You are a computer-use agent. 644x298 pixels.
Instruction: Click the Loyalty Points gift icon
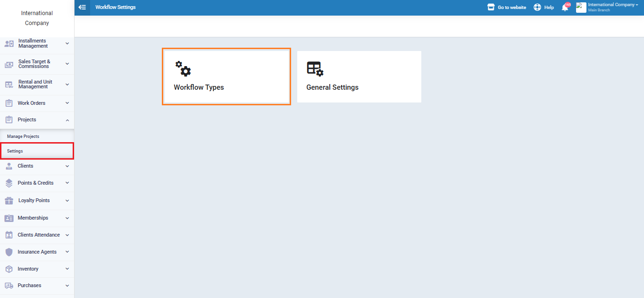point(9,200)
